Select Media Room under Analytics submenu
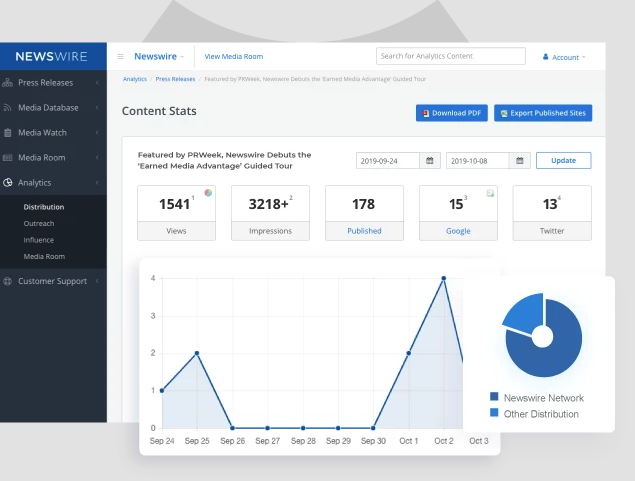 (x=44, y=257)
